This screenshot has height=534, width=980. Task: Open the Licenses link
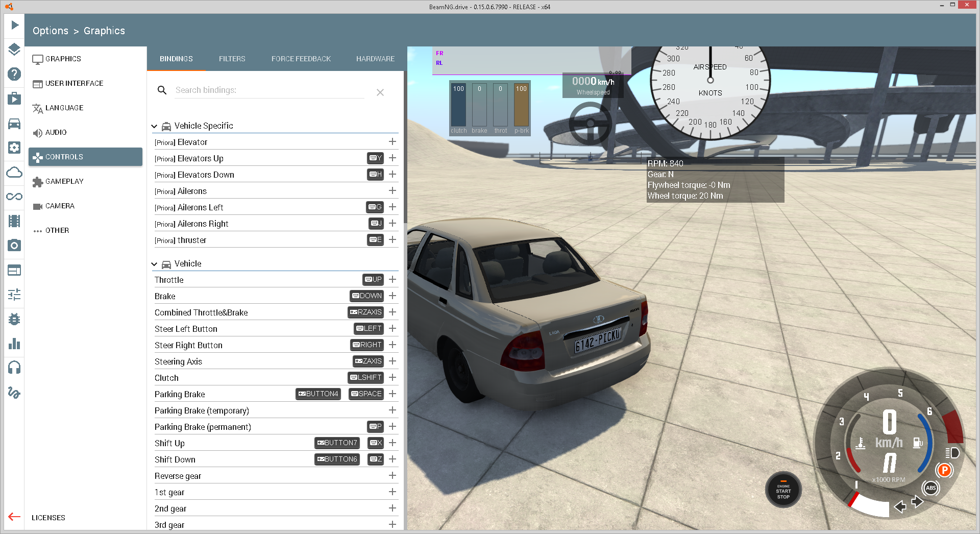pyautogui.click(x=48, y=518)
